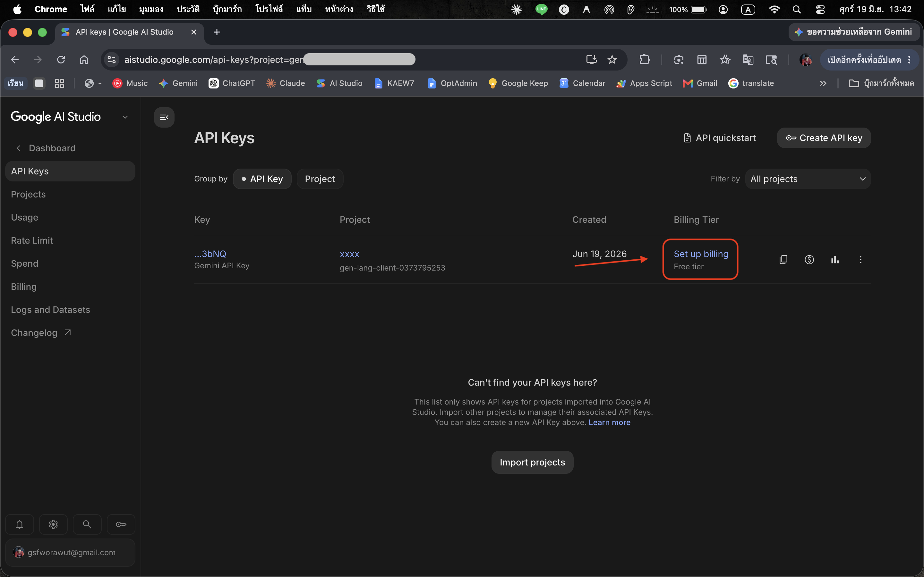Open the notifications bell in the sidebar
The height and width of the screenshot is (577, 924).
20,524
